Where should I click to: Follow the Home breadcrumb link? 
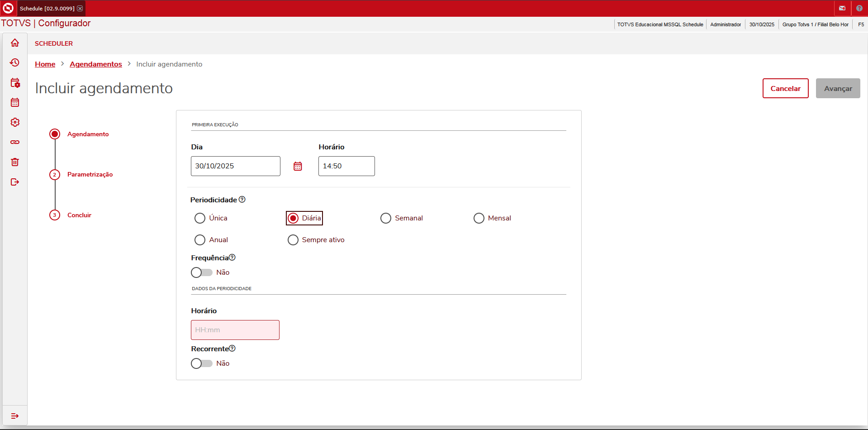[45, 64]
